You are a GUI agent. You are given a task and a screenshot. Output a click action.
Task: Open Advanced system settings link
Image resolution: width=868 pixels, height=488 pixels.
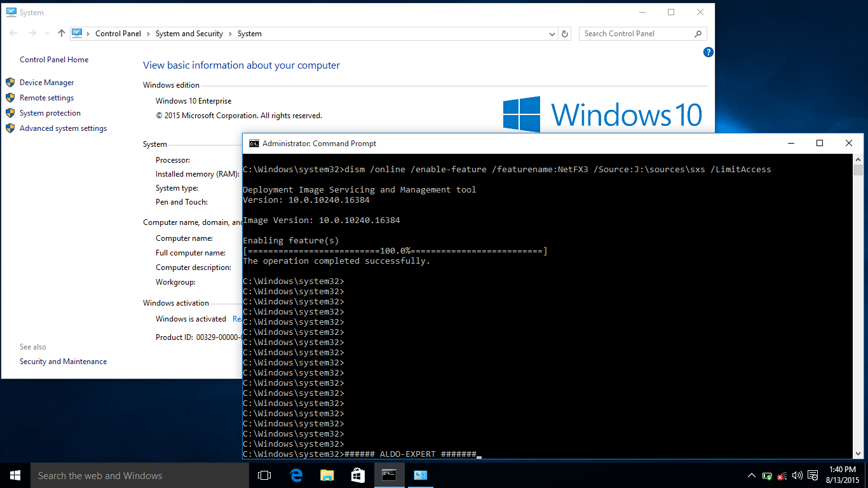point(63,128)
